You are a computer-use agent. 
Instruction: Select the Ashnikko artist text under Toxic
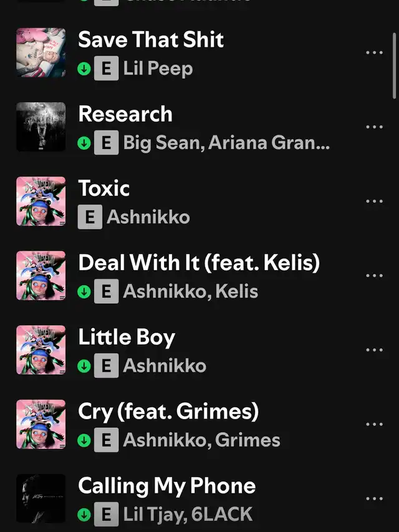[148, 217]
